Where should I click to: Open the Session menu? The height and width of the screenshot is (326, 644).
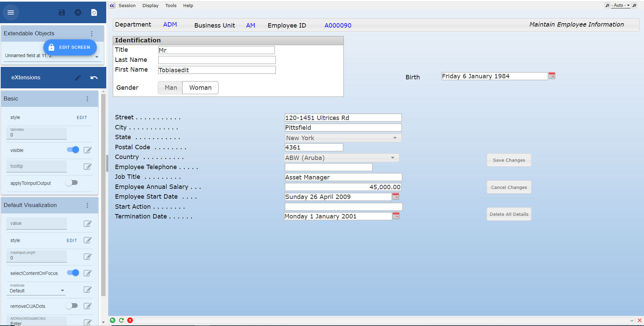pos(127,6)
